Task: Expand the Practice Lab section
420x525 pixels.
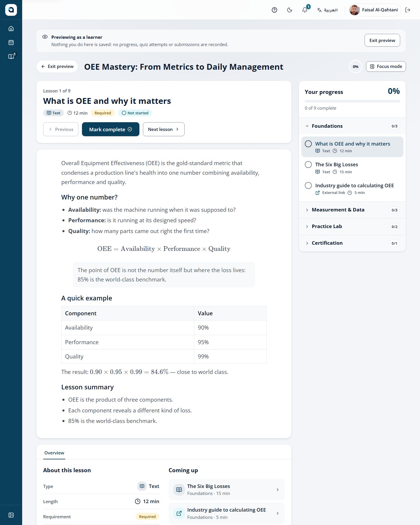Action: (352, 227)
